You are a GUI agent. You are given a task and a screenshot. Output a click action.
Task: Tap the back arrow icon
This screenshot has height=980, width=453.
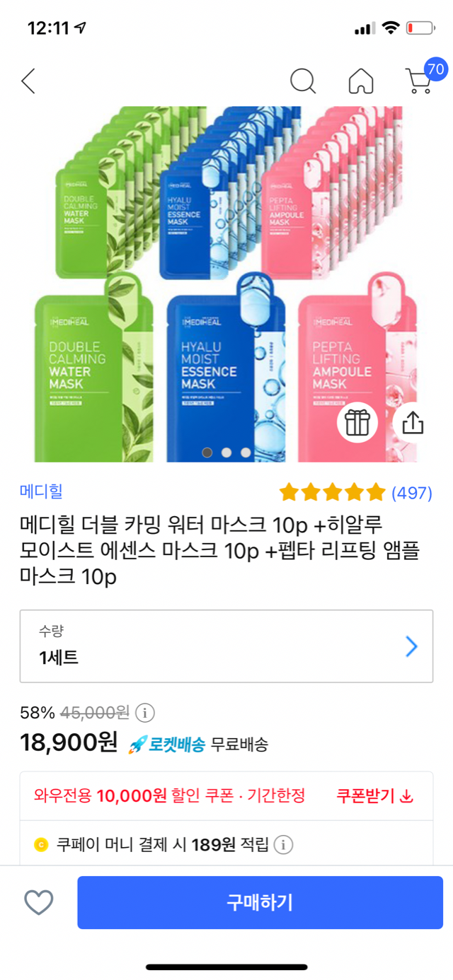click(x=28, y=81)
